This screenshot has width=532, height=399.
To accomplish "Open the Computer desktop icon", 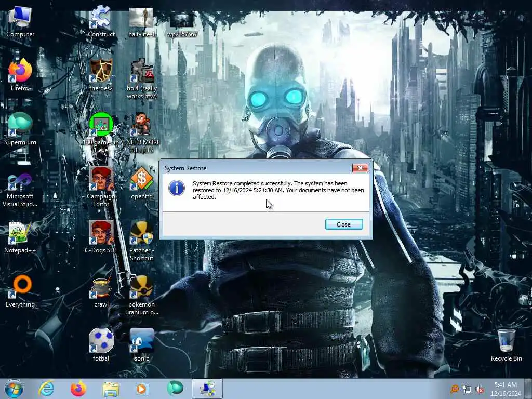I will pyautogui.click(x=20, y=21).
